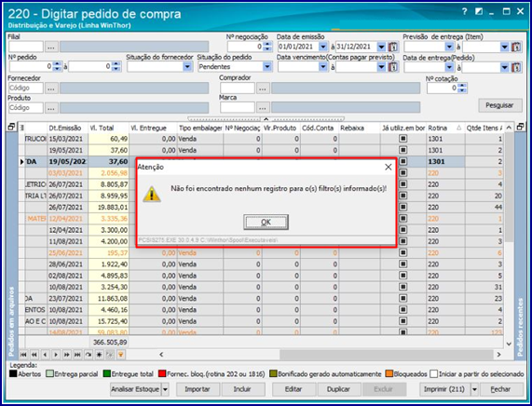Toggle Já utiliz.em bor checkbox in 8.805,87 row

coord(402,184)
